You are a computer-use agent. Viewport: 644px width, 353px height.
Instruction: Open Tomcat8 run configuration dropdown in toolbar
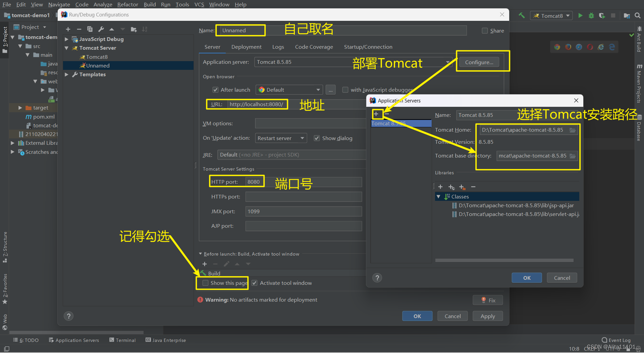[551, 15]
